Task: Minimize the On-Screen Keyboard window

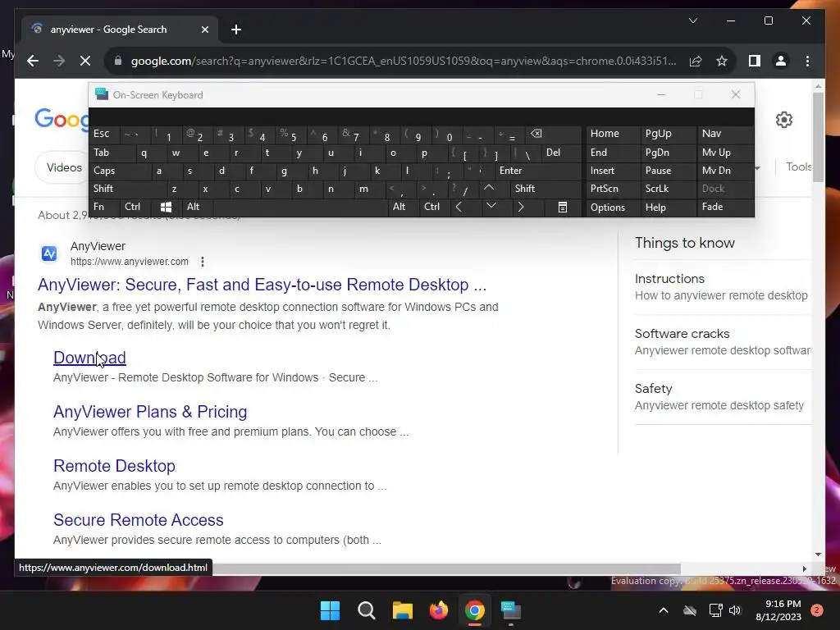Action: tap(661, 95)
